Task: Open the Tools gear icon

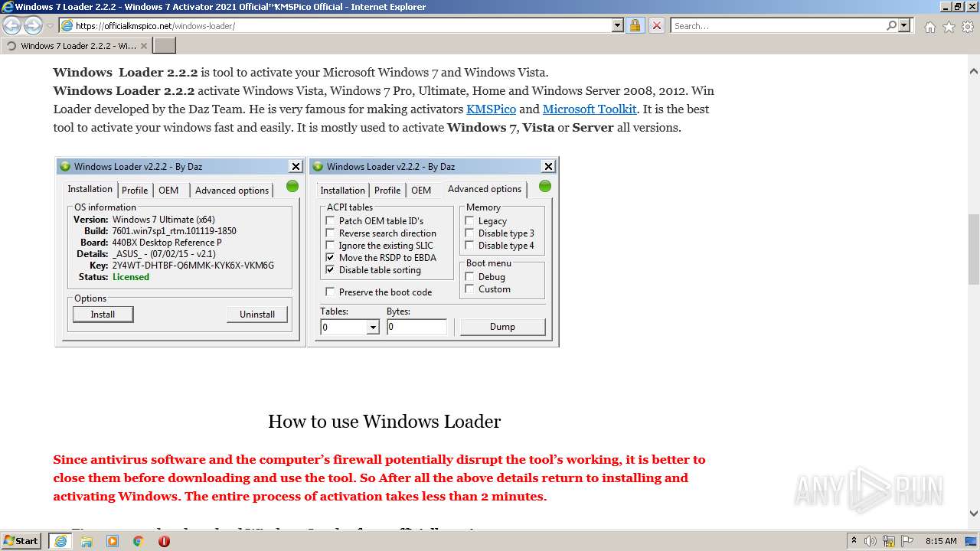Action: (x=968, y=27)
